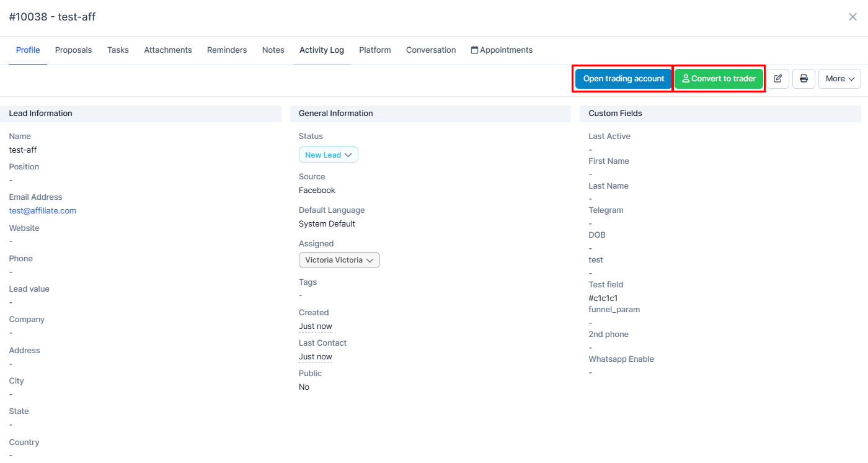The height and width of the screenshot is (463, 868).
Task: Open the Tasks tab
Action: [118, 50]
